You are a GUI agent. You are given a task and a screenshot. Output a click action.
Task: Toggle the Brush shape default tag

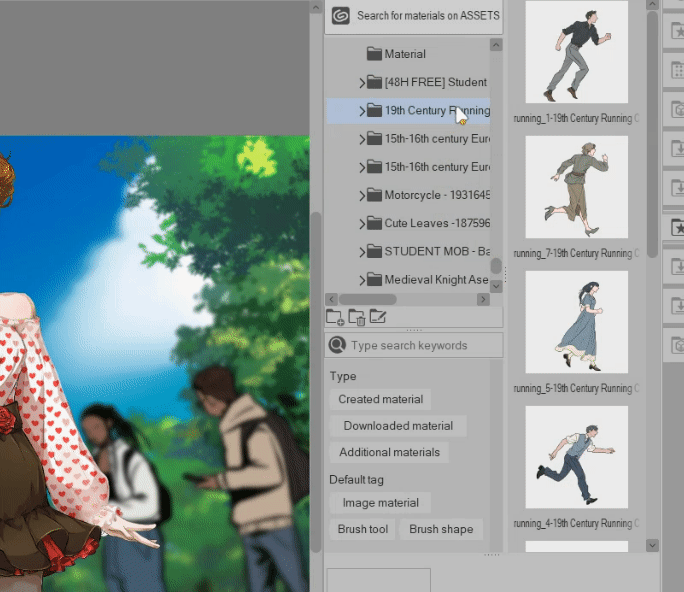pos(441,529)
